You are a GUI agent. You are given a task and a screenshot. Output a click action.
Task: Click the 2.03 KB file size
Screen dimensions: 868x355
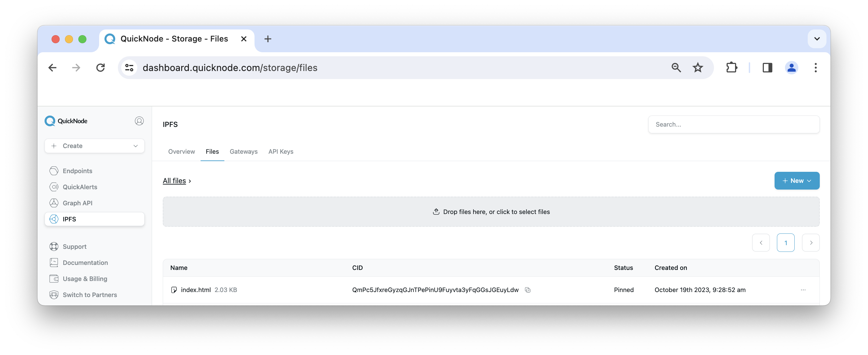[226, 290]
